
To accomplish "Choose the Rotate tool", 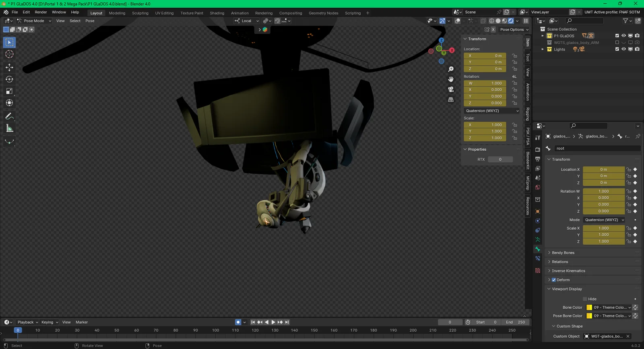I will (9, 79).
